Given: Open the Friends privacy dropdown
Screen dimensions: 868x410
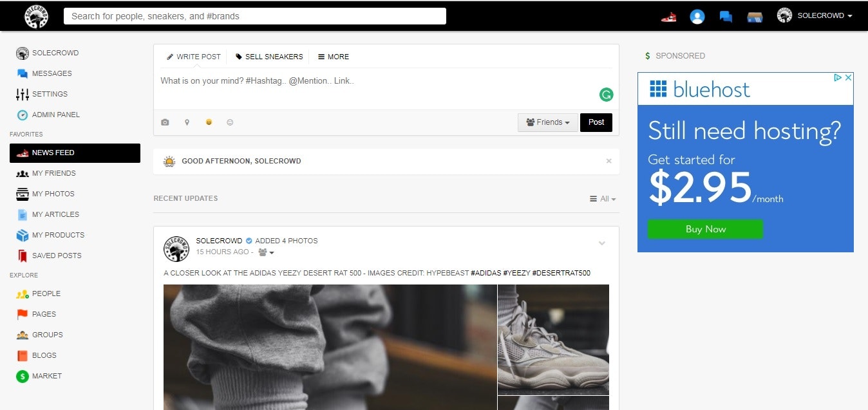Looking at the screenshot, I should (547, 122).
